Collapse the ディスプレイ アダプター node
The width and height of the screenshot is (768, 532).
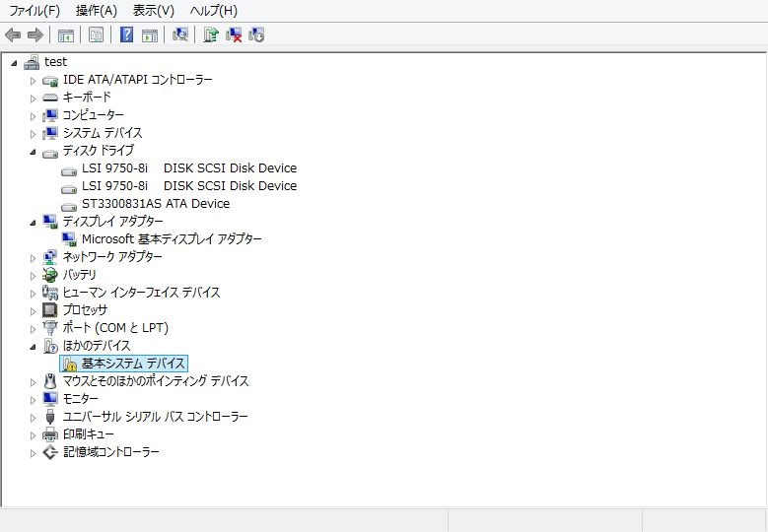[x=33, y=224]
